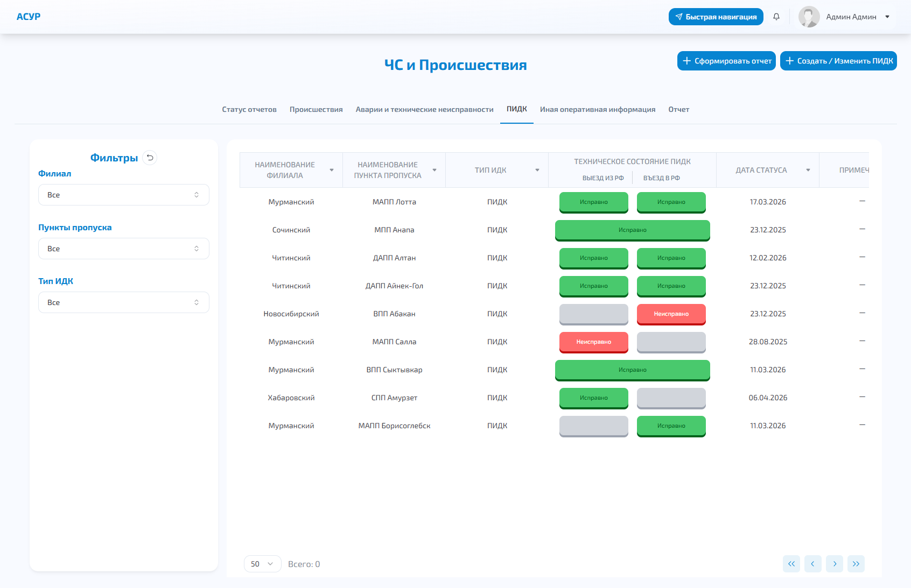Reset filters with the circular arrow icon
This screenshot has width=911, height=588.
[150, 158]
